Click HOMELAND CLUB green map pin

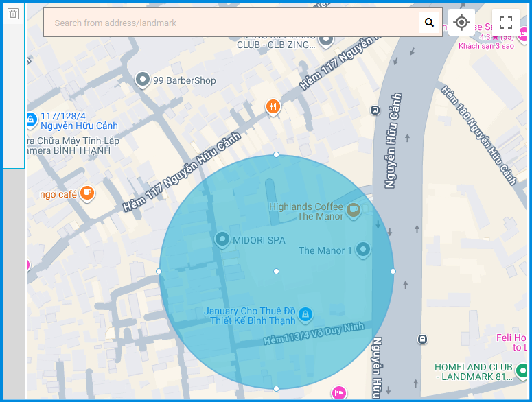522,371
